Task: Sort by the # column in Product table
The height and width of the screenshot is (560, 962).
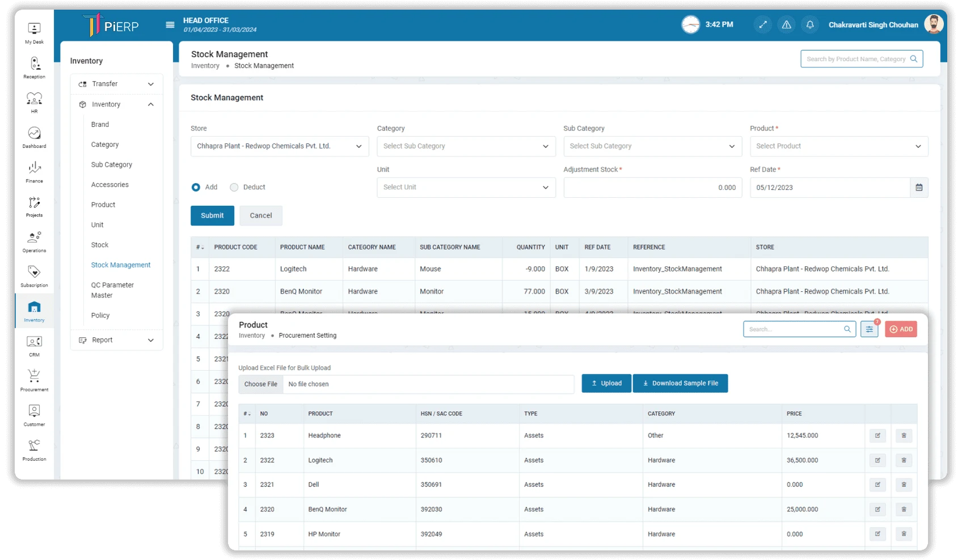Action: tap(247, 414)
